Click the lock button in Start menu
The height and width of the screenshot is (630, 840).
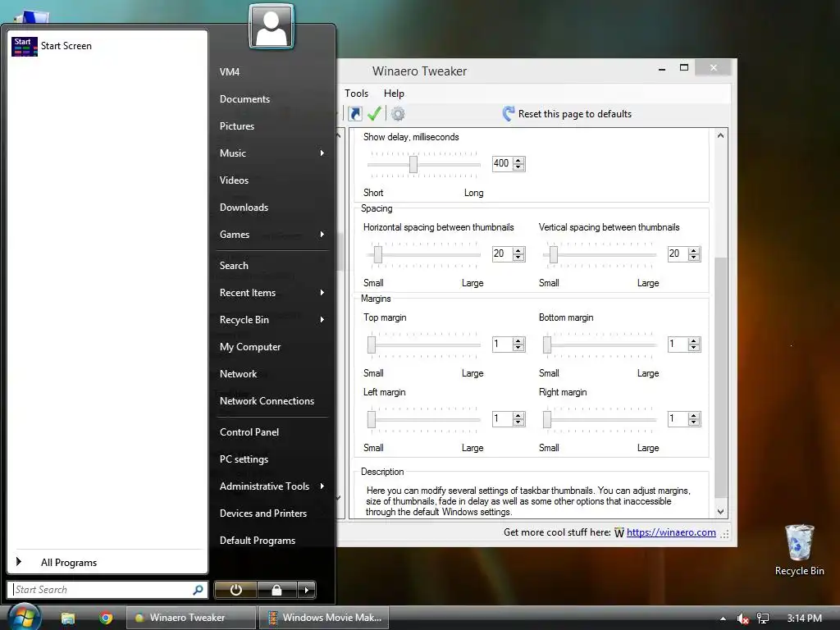(276, 590)
